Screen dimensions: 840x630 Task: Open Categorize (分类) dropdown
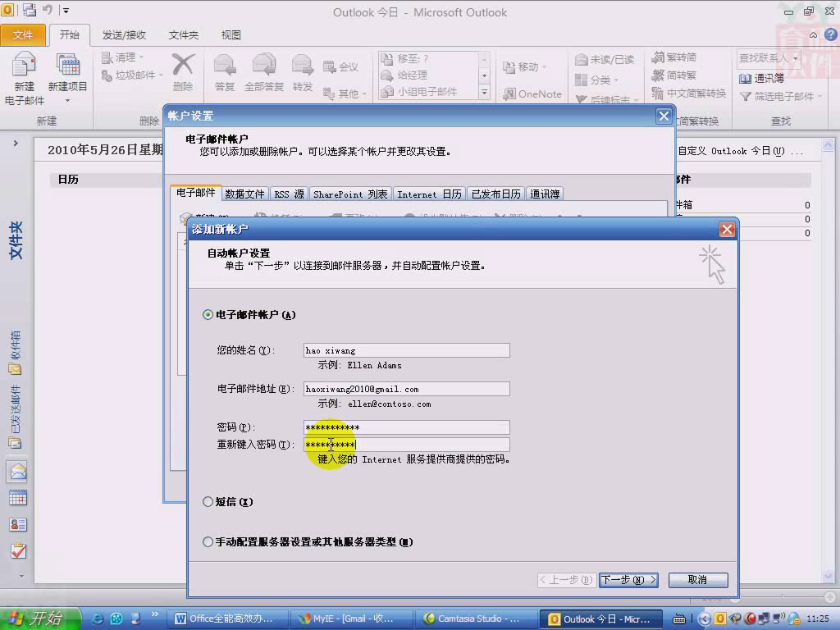click(597, 80)
